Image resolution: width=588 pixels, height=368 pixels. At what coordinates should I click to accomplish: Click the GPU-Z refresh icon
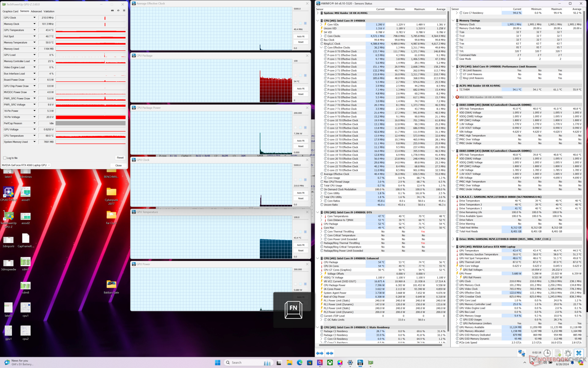tap(118, 10)
